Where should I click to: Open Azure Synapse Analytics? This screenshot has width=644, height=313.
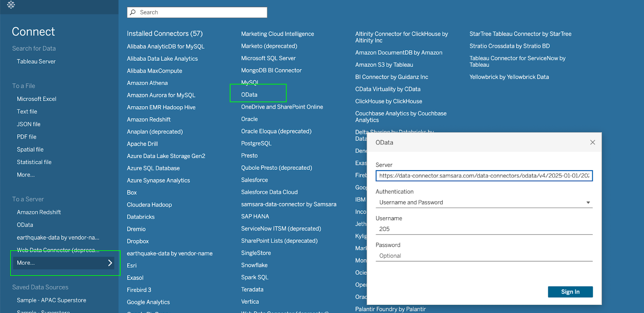(x=158, y=181)
